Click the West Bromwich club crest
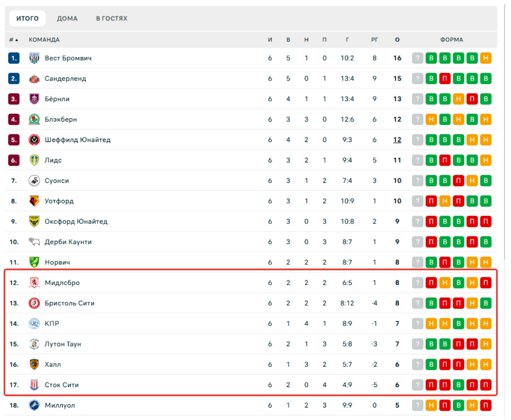511x420 pixels. click(x=34, y=58)
